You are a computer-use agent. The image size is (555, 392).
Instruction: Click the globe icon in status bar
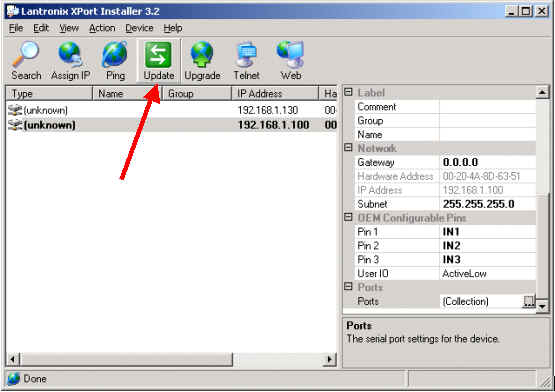click(13, 379)
